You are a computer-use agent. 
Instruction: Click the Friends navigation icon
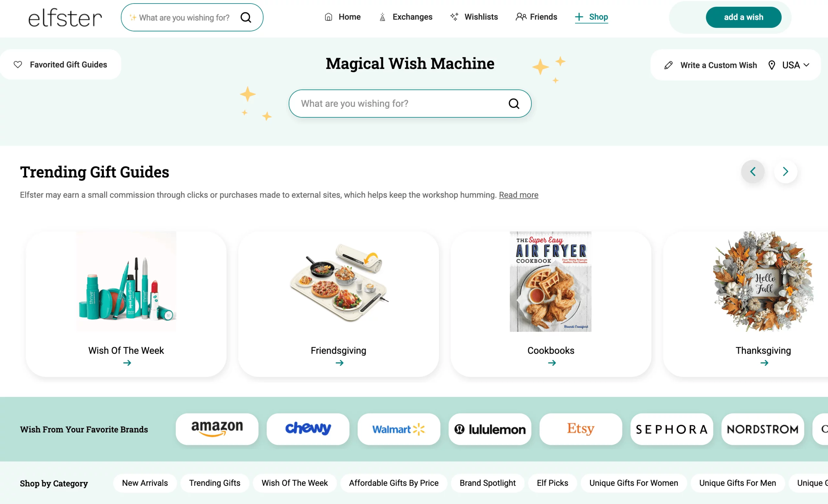(520, 16)
